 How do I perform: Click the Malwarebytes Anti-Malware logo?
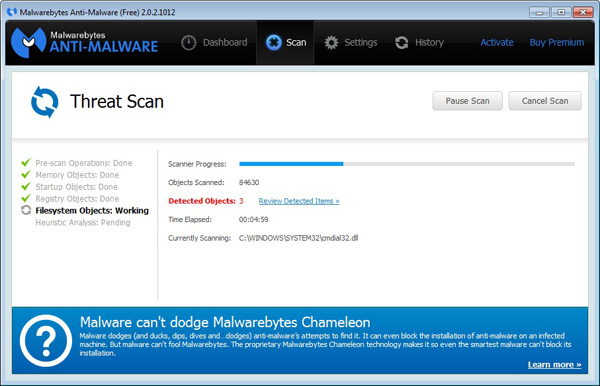pyautogui.click(x=84, y=42)
